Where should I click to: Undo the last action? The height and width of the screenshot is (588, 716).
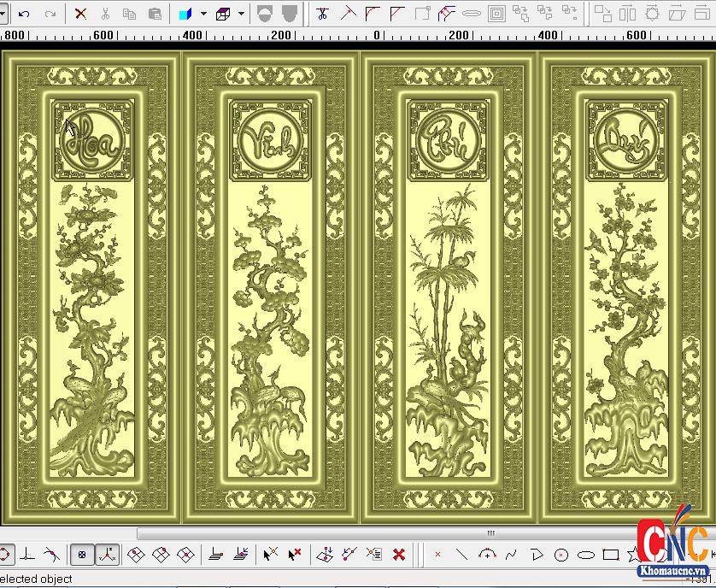point(23,13)
